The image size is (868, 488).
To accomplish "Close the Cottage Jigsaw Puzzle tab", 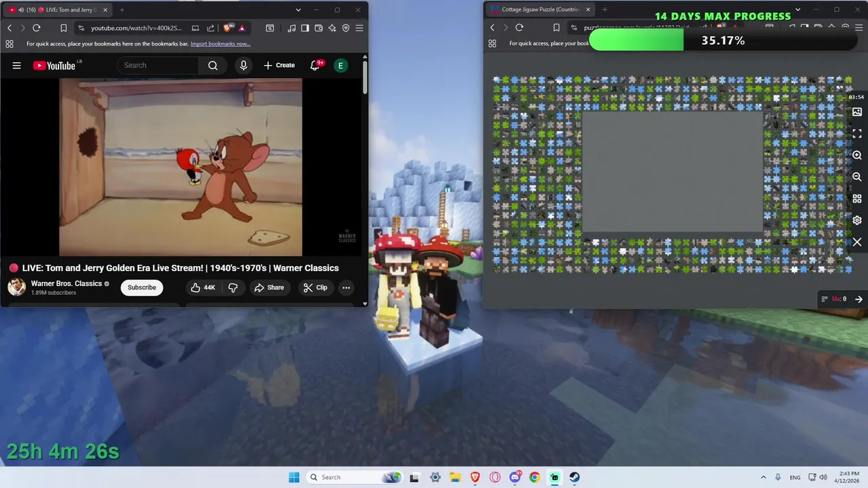I will [588, 9].
